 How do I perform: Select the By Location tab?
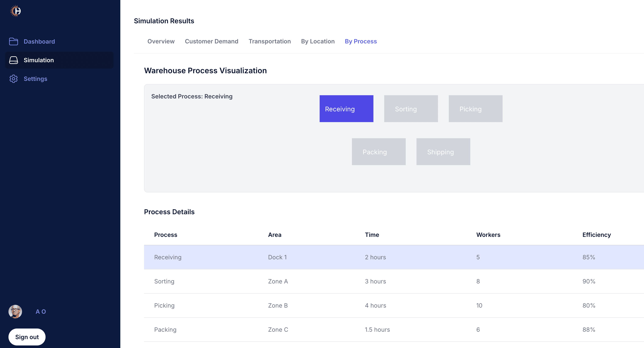point(318,41)
